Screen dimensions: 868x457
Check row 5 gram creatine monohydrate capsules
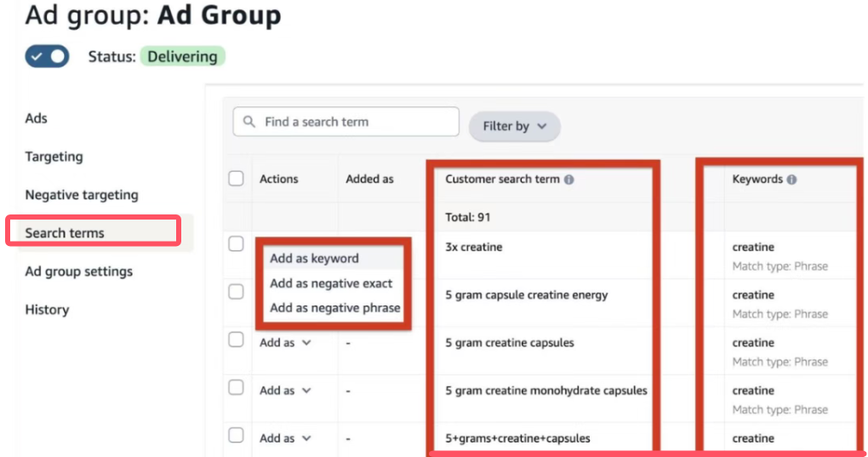coord(237,388)
